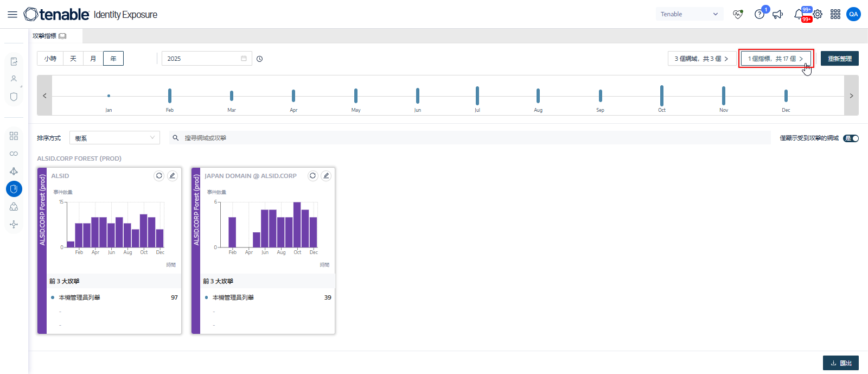The height and width of the screenshot is (374, 868).
Task: Open the help question mark icon
Action: pyautogui.click(x=759, y=15)
